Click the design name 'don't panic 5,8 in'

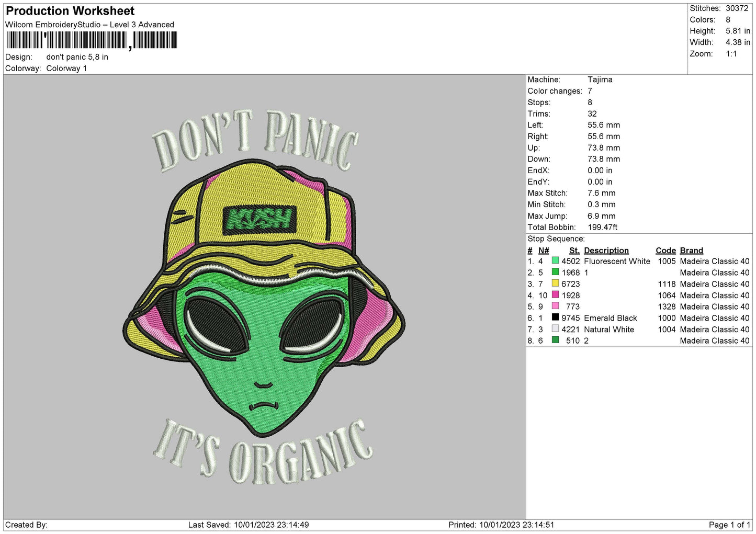(x=77, y=57)
